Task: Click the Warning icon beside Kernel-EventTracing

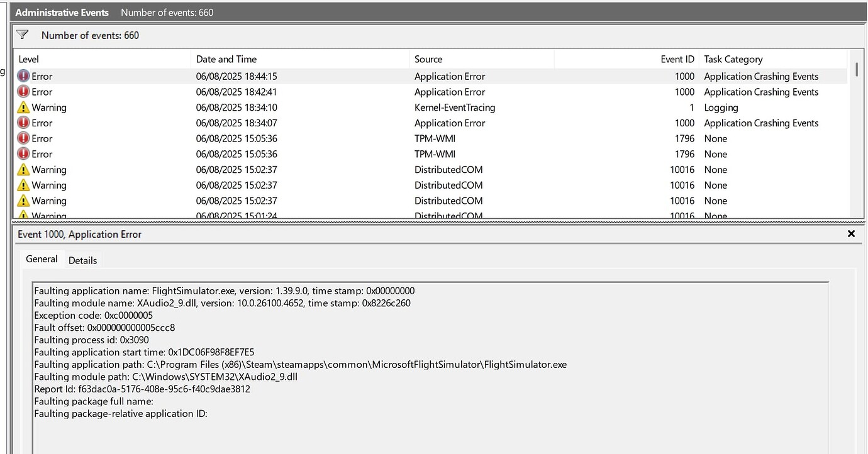Action: point(23,107)
